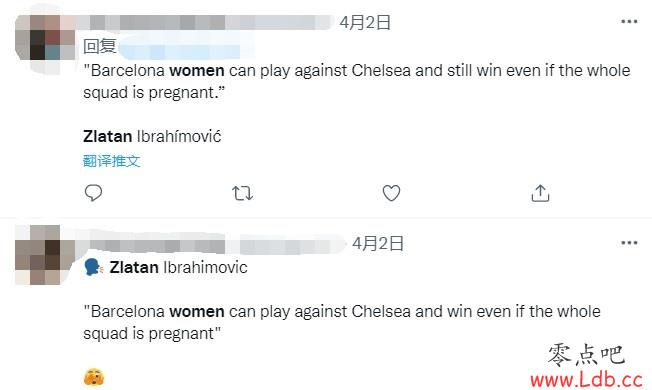Click the speaking head emoji
Screen dimensions: 652x390
94,267
